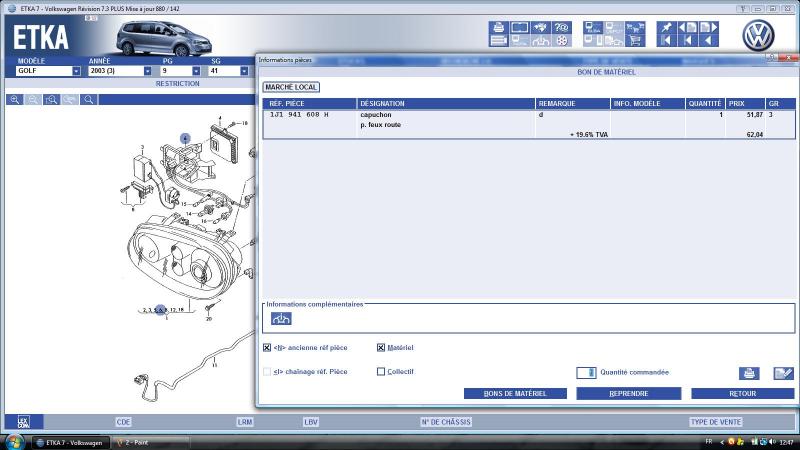
Task: Open the MODÈLE dropdown showing GOLF
Action: 76,71
